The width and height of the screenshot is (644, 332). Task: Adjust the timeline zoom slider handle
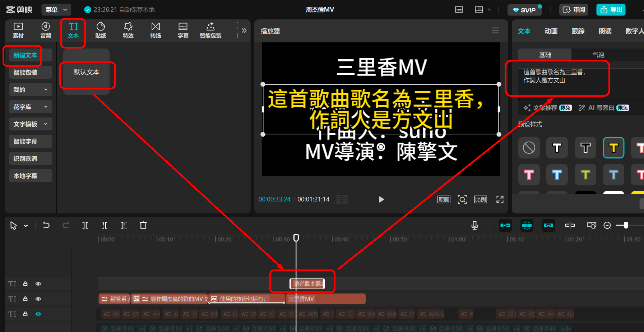(626, 225)
